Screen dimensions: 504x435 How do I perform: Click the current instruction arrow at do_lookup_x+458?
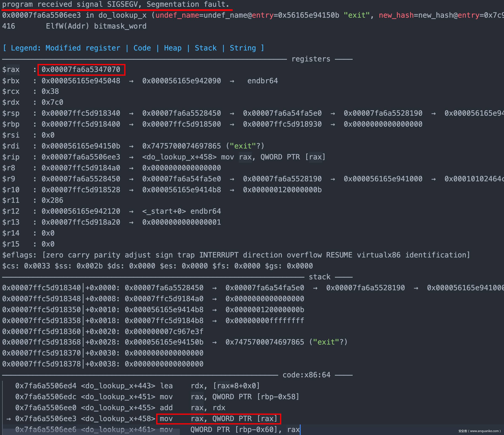[x=8, y=419]
